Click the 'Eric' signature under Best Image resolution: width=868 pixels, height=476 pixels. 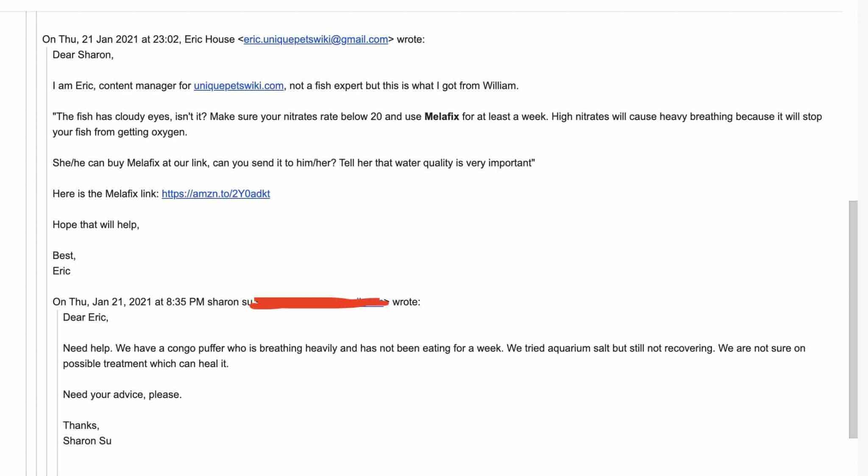[61, 271]
